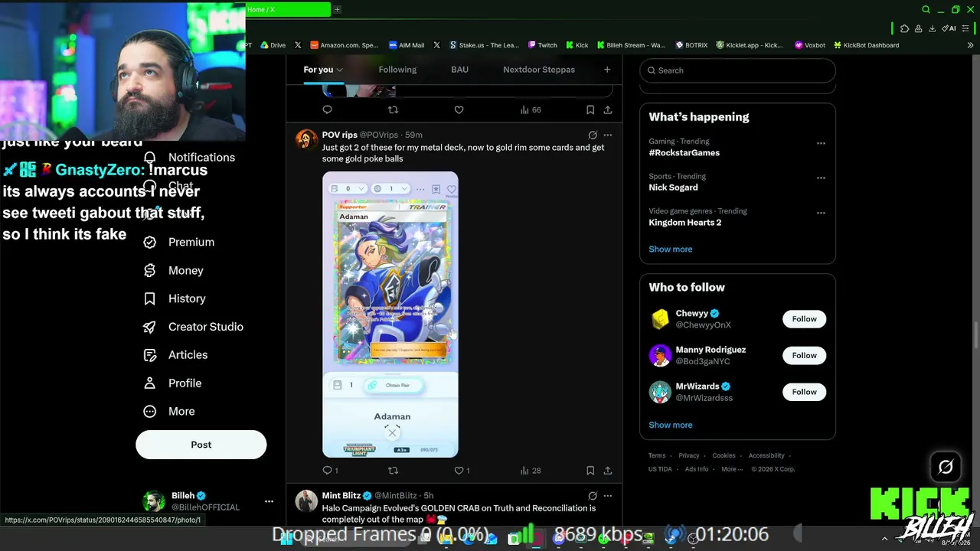Switch to the Following tab
The image size is (980, 551).
pos(397,70)
